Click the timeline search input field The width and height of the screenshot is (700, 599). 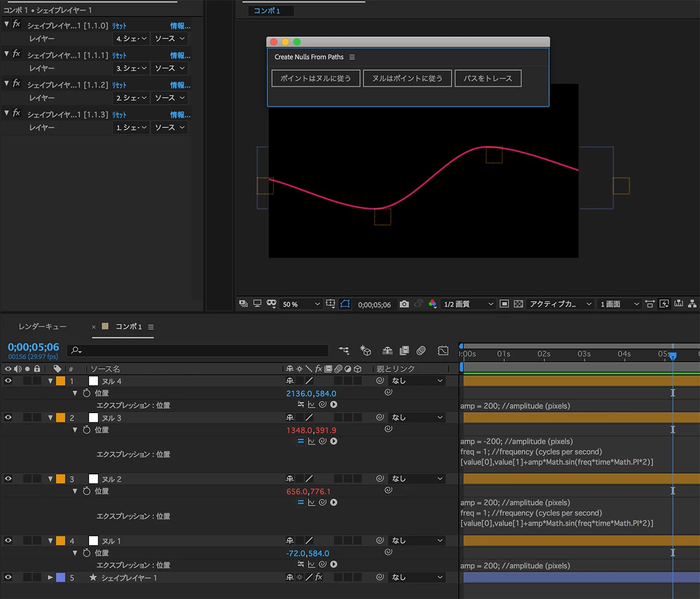click(x=197, y=350)
